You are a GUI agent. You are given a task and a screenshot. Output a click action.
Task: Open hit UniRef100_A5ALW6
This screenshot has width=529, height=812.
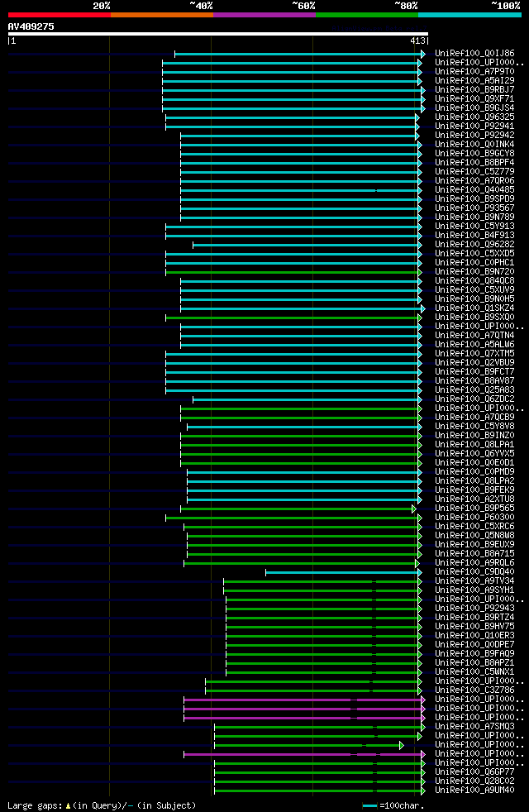(474, 344)
